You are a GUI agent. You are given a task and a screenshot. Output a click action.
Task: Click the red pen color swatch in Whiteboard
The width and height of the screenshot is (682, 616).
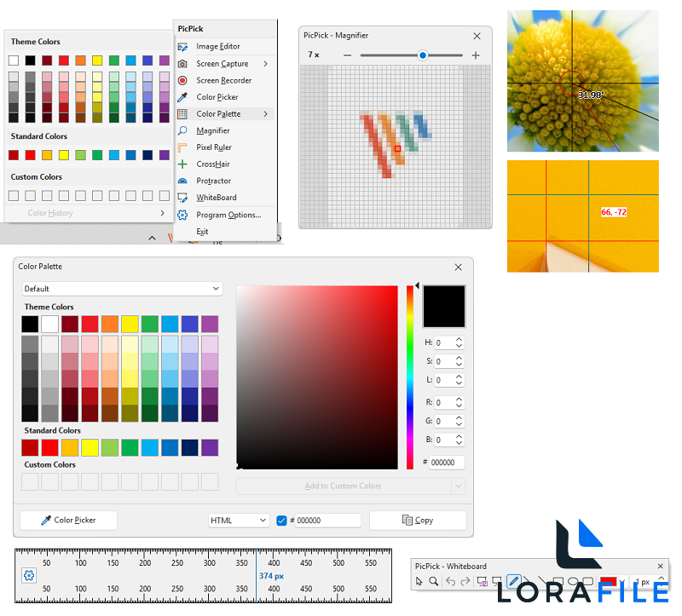pos(608,581)
